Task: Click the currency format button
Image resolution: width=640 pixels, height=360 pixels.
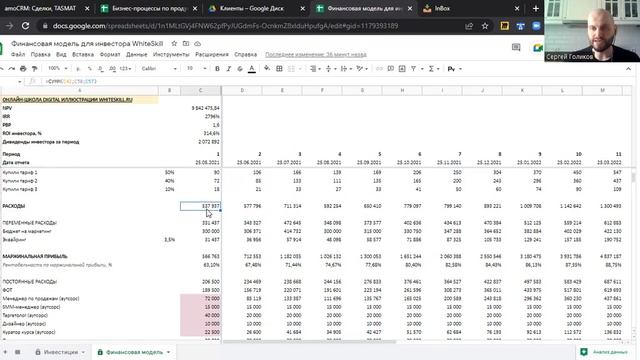Action: tap(78, 69)
